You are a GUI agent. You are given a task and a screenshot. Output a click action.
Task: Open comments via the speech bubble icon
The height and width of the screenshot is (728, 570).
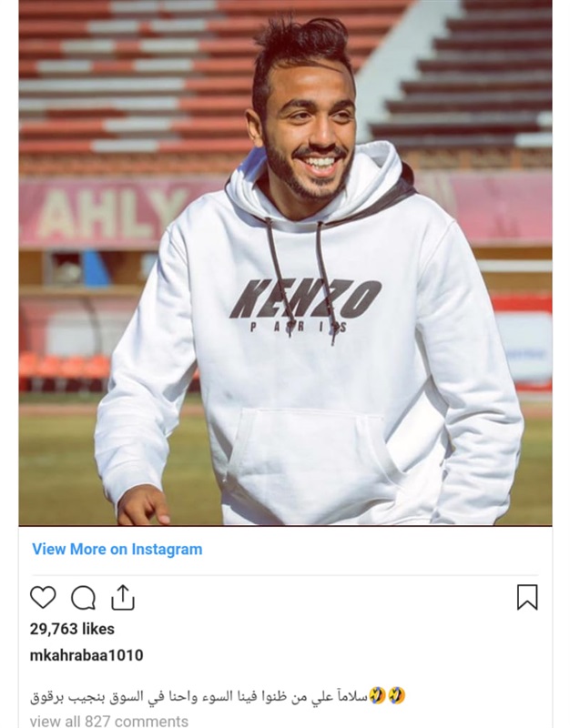pos(83,597)
